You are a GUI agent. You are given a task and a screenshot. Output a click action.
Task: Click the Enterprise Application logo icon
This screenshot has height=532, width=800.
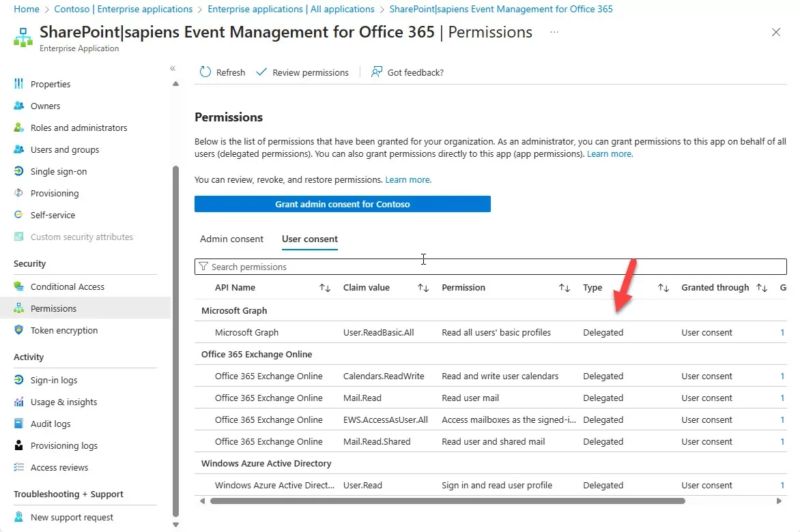coord(23,38)
